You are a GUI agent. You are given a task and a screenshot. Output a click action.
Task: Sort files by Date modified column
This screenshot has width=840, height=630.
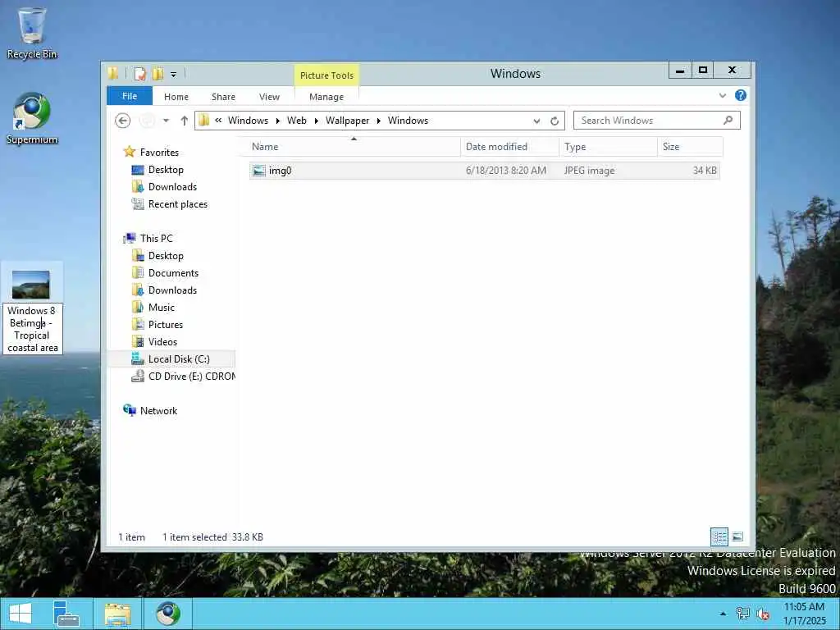[509, 147]
